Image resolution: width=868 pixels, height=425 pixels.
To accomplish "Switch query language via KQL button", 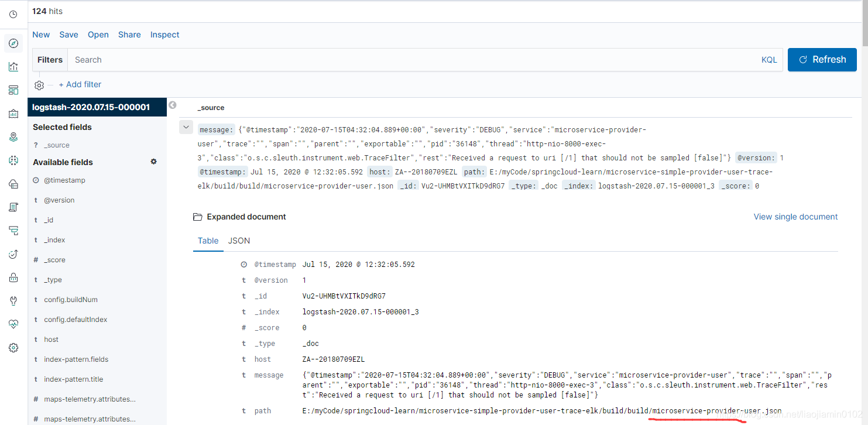I will click(x=769, y=60).
